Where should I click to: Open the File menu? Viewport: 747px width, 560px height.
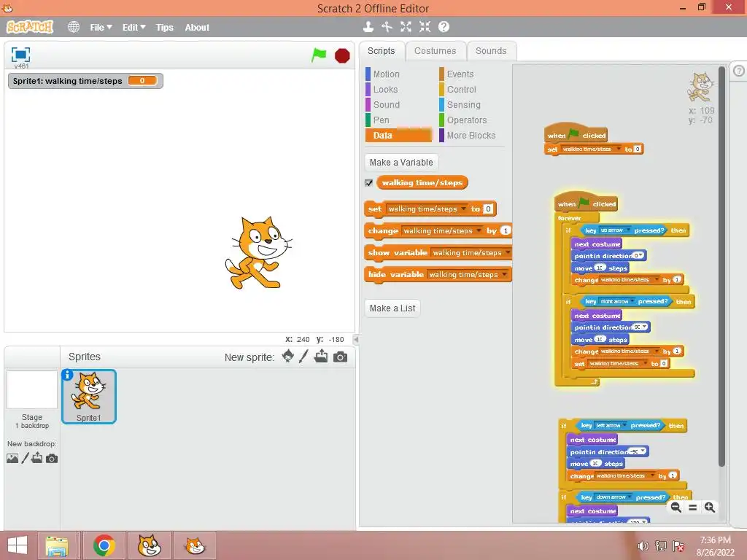pos(101,28)
